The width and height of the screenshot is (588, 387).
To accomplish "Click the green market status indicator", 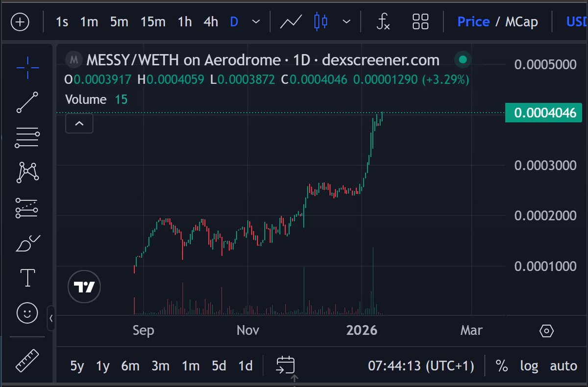I will [462, 60].
